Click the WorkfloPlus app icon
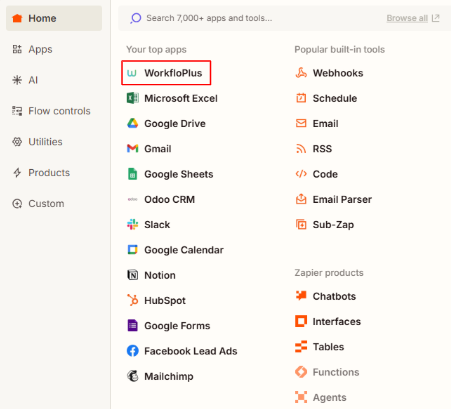 [x=132, y=73]
